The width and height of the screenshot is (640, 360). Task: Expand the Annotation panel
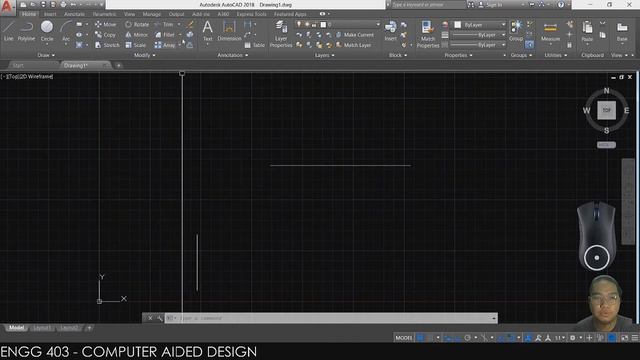233,55
